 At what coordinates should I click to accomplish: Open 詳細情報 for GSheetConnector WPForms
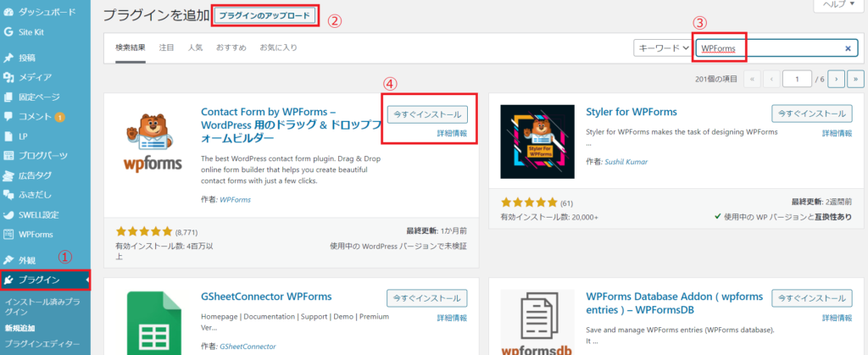[x=452, y=318]
